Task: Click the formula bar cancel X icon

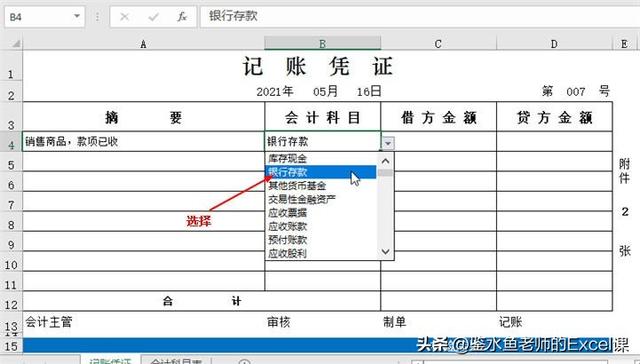Action: tap(124, 17)
